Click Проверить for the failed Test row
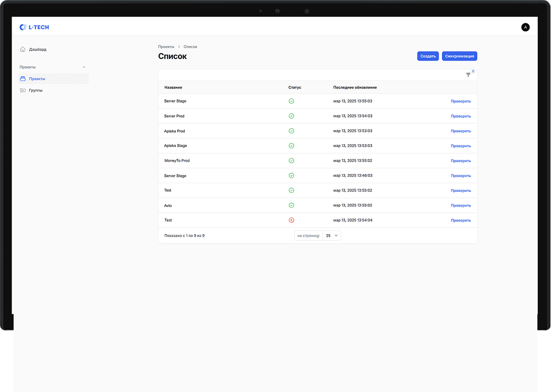Image resolution: width=551 pixels, height=392 pixels. coord(460,221)
